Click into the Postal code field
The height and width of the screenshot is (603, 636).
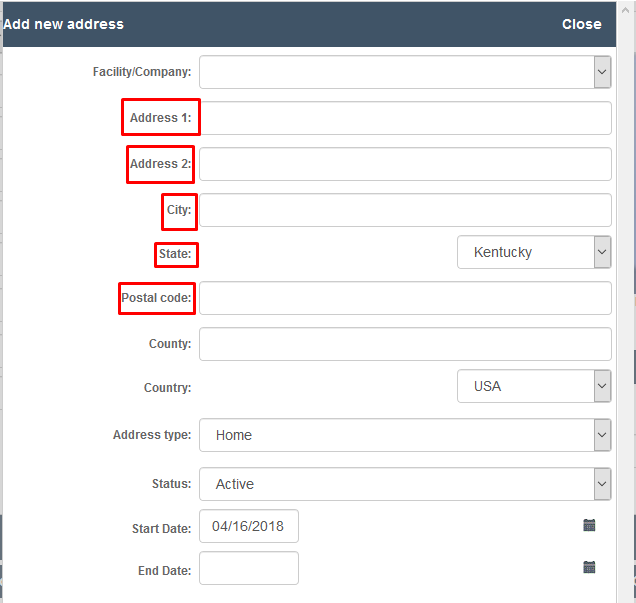405,298
